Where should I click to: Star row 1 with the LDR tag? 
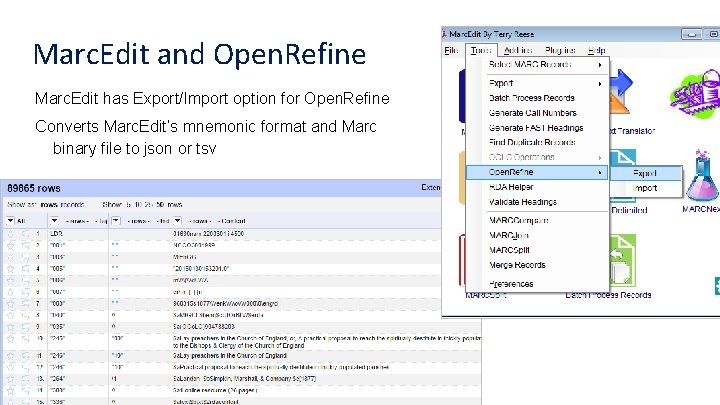[11, 234]
